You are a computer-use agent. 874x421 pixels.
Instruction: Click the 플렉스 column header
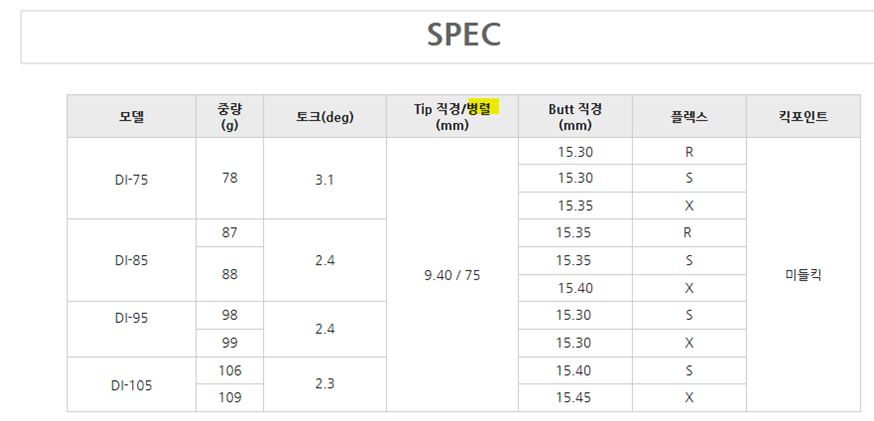click(x=689, y=116)
